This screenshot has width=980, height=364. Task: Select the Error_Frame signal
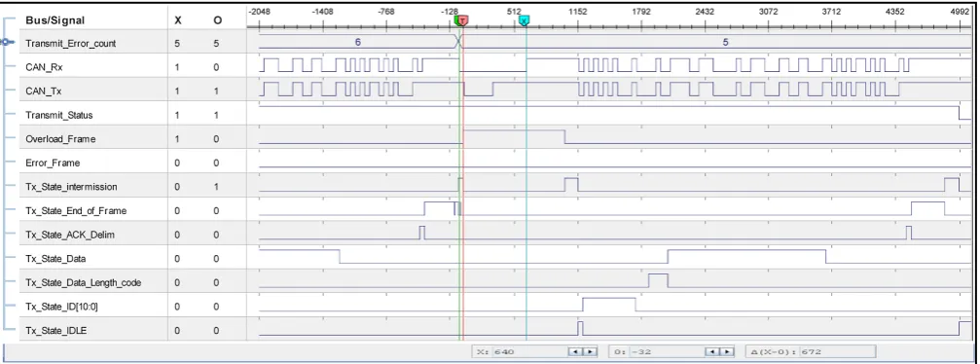[53, 163]
